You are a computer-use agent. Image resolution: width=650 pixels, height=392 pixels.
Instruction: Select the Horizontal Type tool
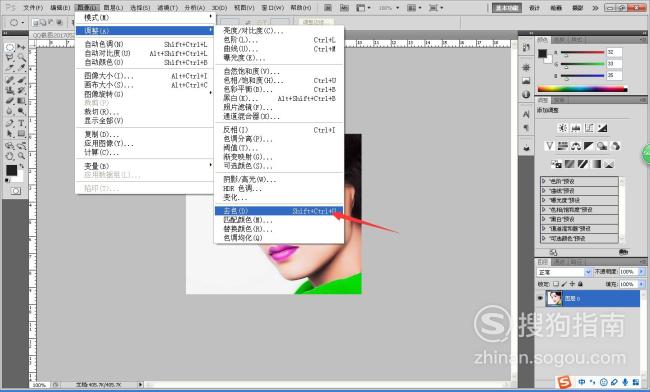coord(21,123)
